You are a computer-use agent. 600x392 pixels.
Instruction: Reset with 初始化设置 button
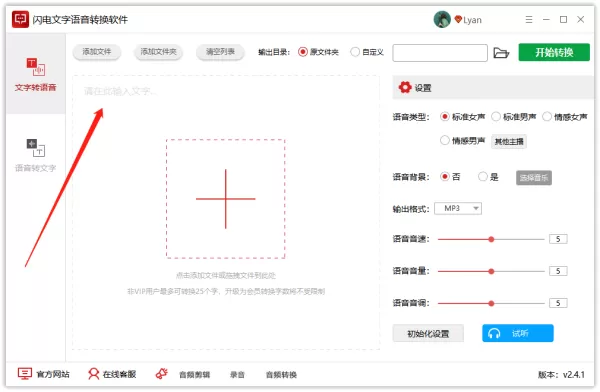[x=428, y=333]
